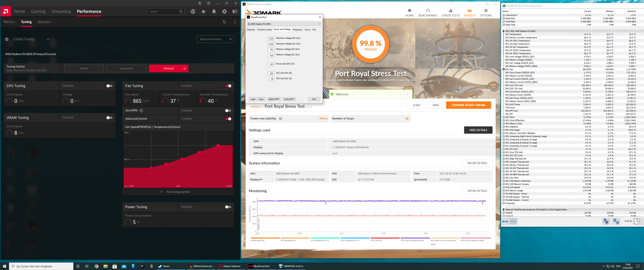644x270 pixels.
Task: Click HWiNFO sensor search monitor icon
Action: coord(606,221)
